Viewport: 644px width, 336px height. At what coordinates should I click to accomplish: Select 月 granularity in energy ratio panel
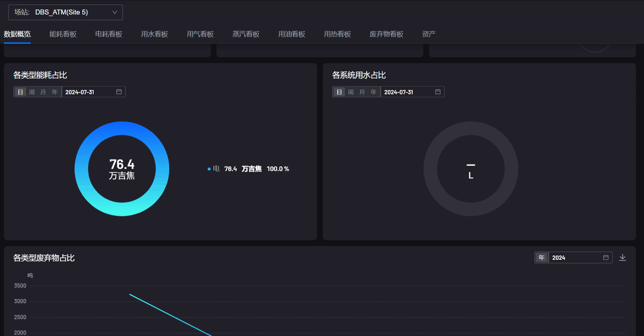[43, 92]
